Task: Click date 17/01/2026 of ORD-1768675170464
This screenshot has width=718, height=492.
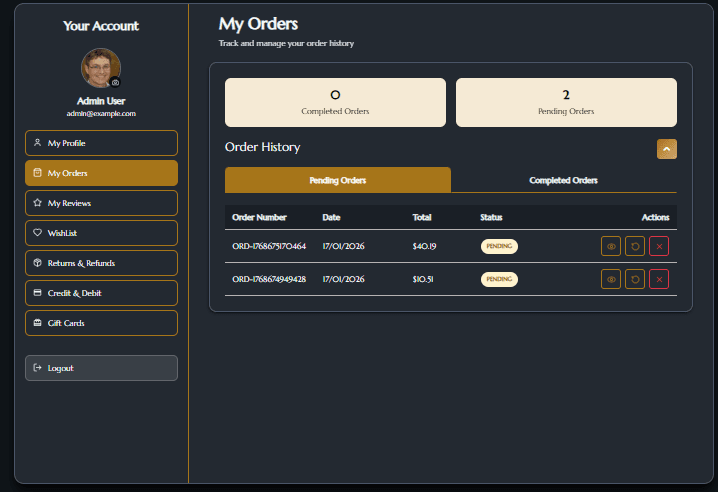Action: [x=343, y=246]
